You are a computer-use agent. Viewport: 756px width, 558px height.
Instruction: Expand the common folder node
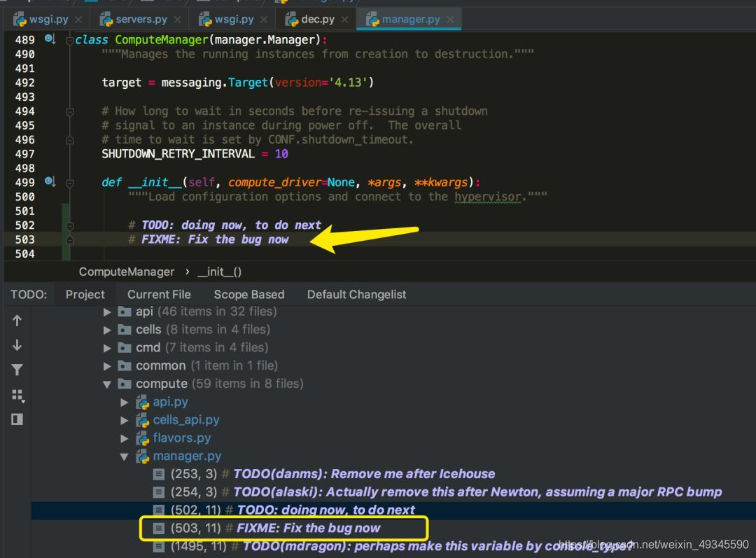pos(107,366)
